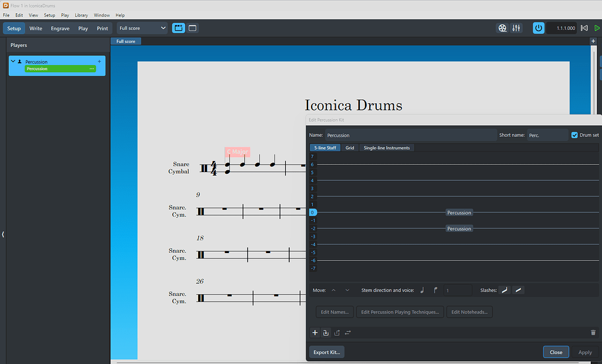The height and width of the screenshot is (364, 602).
Task: Move instrument up arrow
Action: (334, 291)
